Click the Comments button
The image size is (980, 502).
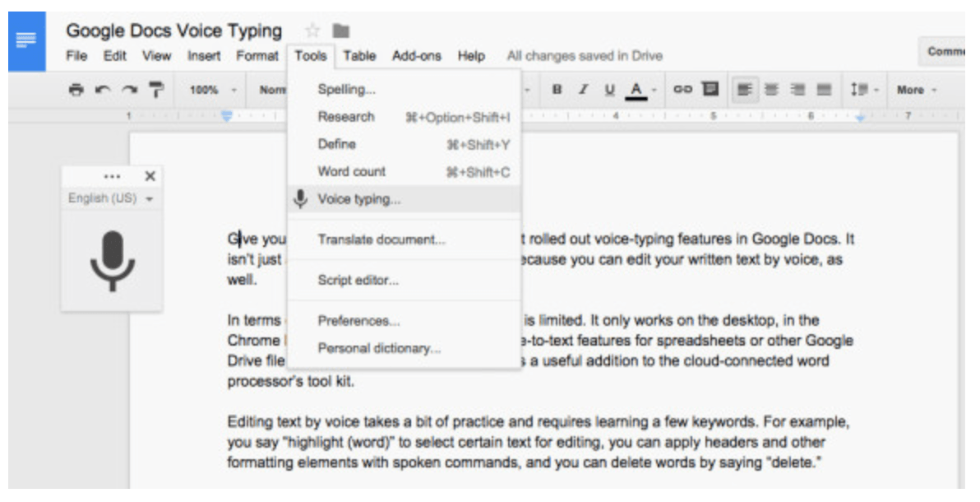(942, 51)
